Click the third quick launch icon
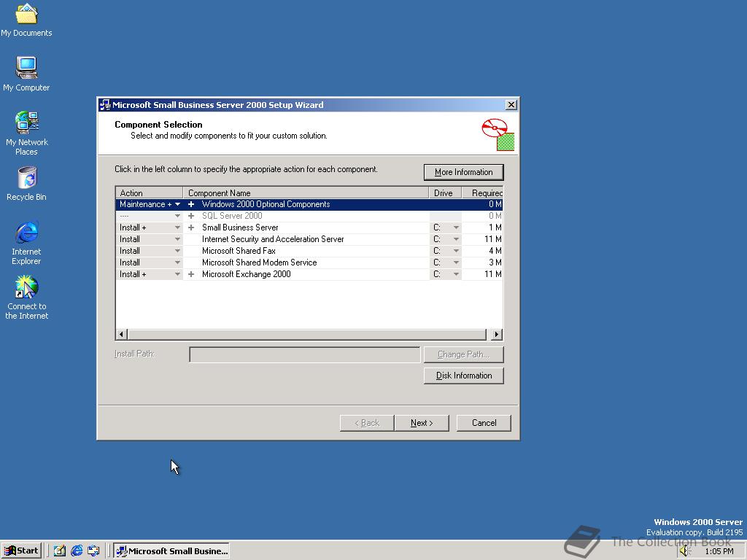747x560 pixels. coord(93,551)
